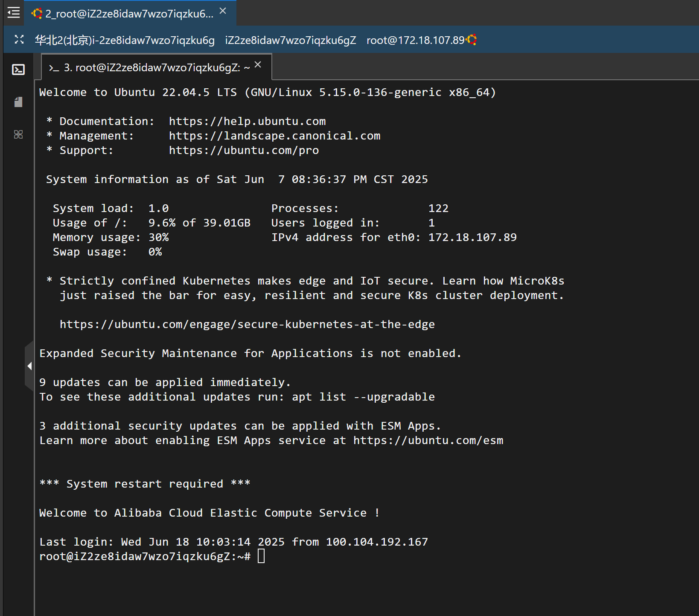This screenshot has width=699, height=616.
Task: Click the IP address 172.18.107.89 in terminal output
Action: pos(472,237)
